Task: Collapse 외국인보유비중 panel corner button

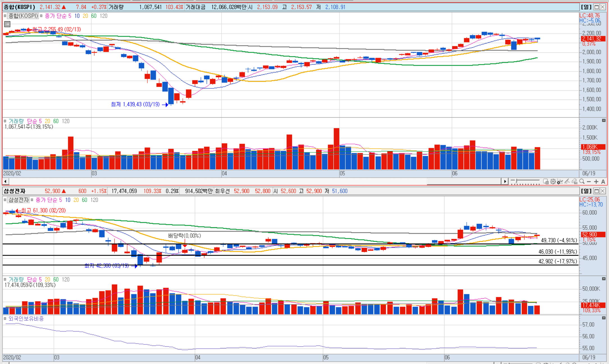Action: pyautogui.click(x=604, y=318)
